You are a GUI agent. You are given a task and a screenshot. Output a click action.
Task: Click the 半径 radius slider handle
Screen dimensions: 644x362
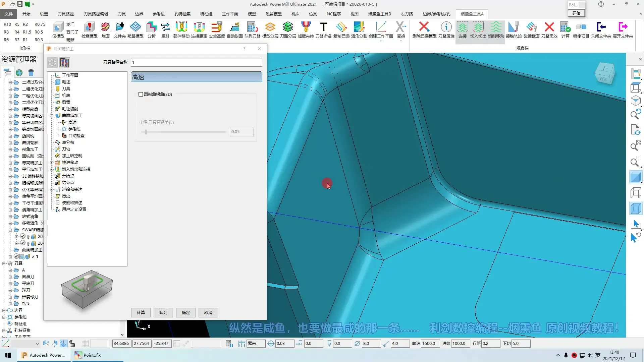coord(146,132)
